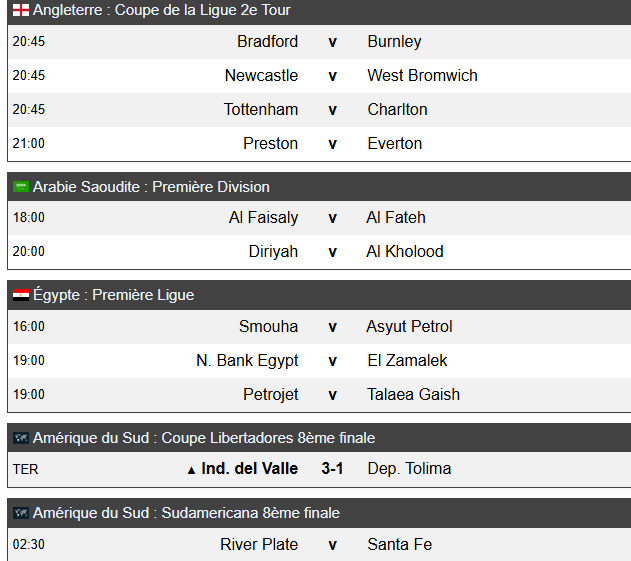
Task: Click the Petrojet v Talaea Gaish match
Action: [320, 395]
